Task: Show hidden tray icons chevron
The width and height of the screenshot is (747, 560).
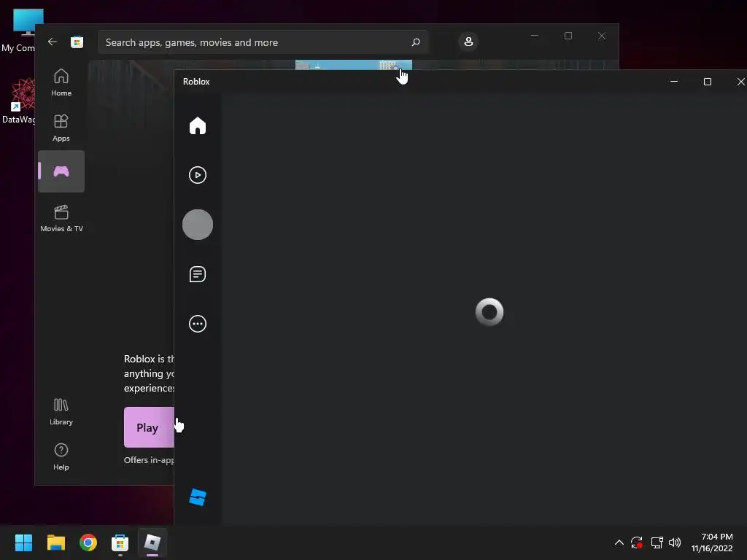Action: click(619, 542)
